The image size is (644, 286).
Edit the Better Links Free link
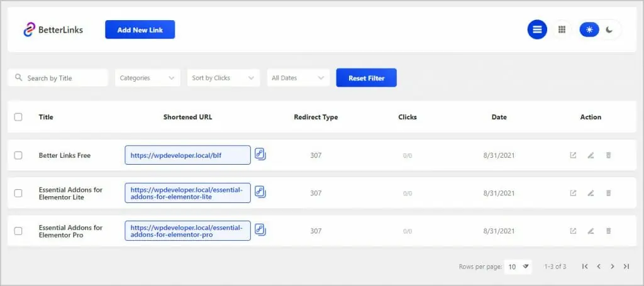click(x=591, y=155)
